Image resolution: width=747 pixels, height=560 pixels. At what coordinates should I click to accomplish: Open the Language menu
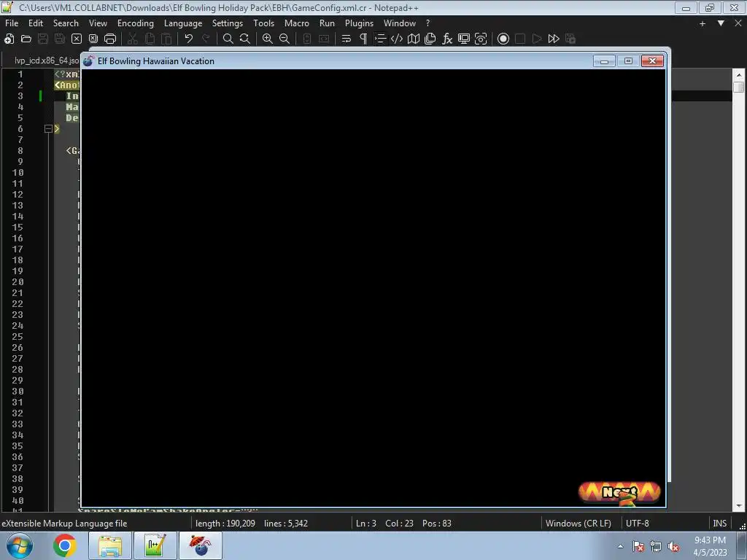click(183, 23)
